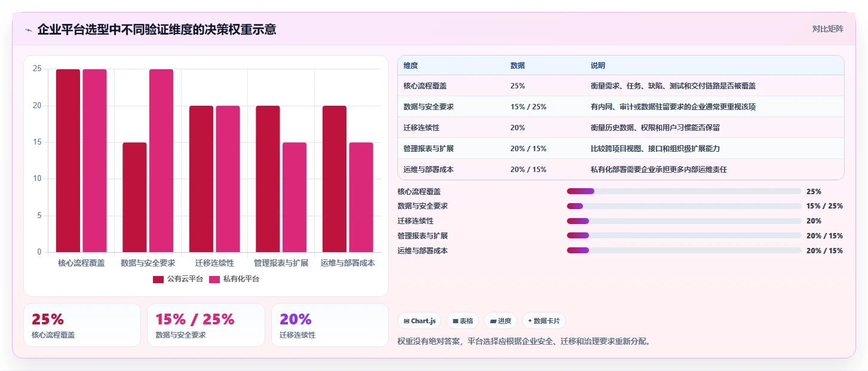Click 管理报表与扩展 in the table
Viewport: 868px width, 371px height.
428,149
